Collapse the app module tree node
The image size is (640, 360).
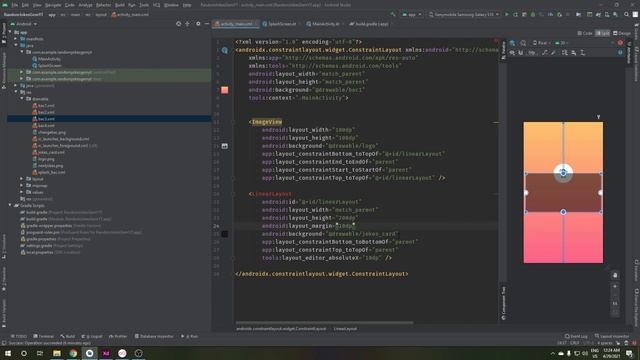(10, 32)
